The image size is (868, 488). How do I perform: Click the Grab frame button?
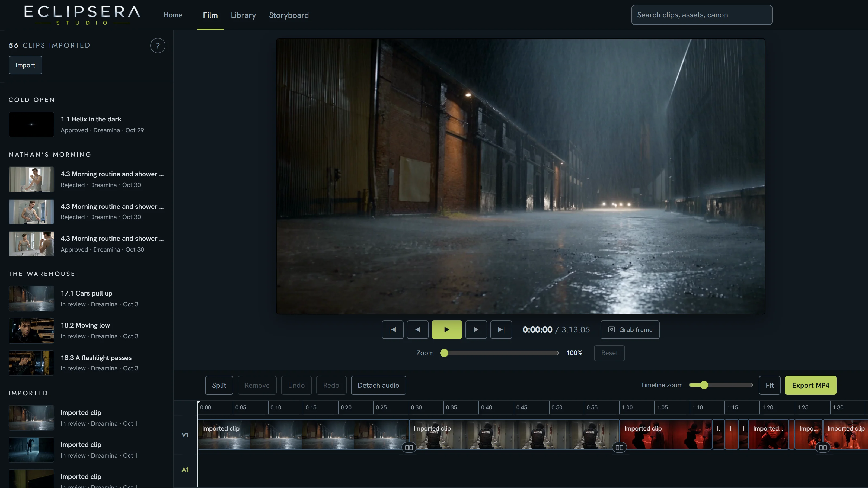pos(630,329)
